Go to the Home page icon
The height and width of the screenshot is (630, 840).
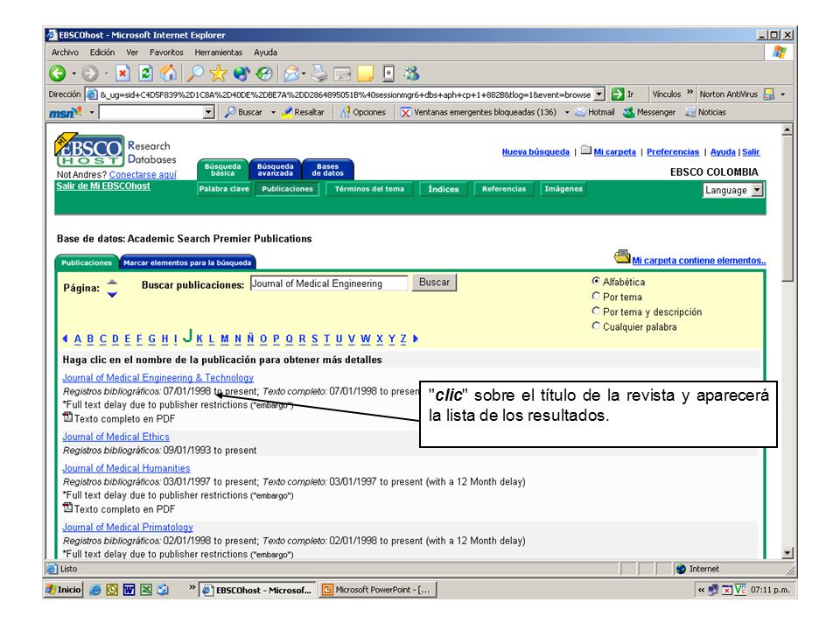[x=169, y=73]
